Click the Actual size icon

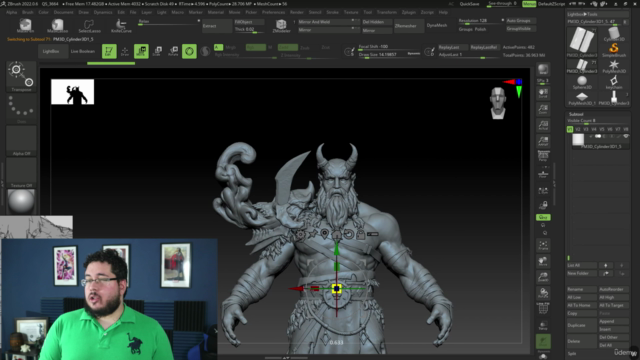pos(543,125)
